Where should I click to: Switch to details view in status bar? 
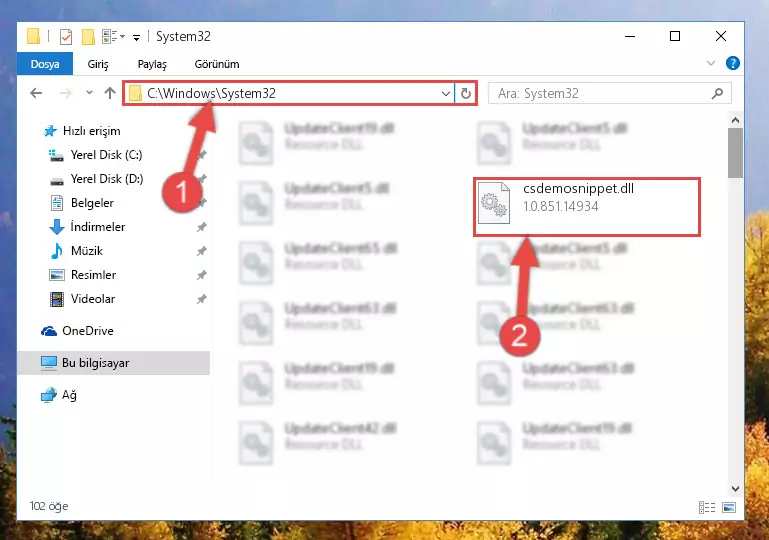coord(707,507)
